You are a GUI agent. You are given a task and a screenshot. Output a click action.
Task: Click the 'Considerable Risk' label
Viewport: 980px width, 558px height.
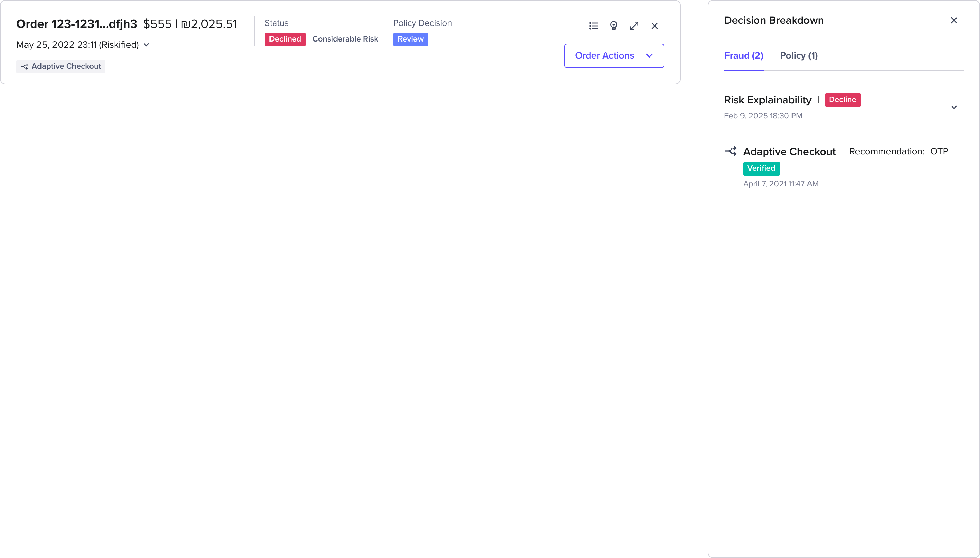(345, 39)
